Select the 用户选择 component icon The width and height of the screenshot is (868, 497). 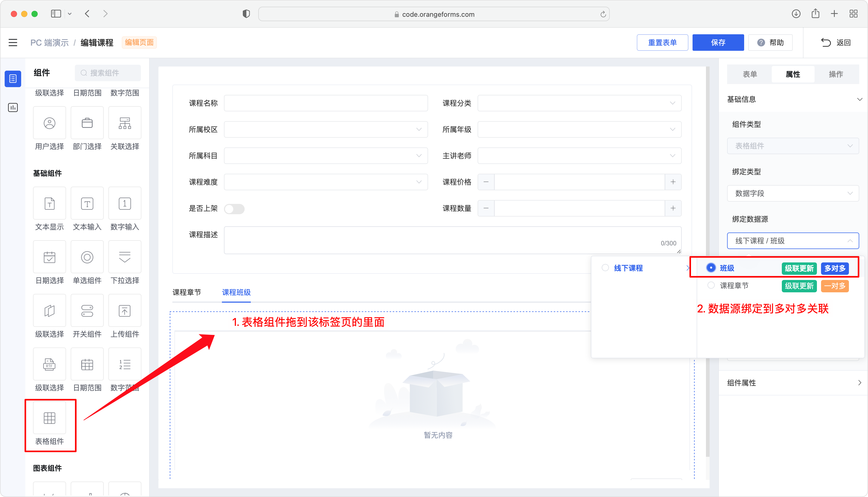coord(50,123)
